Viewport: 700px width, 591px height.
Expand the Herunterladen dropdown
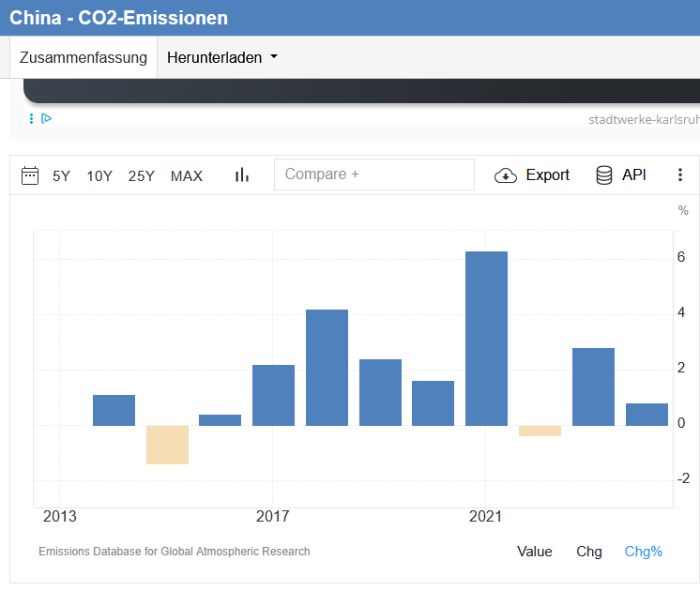222,58
